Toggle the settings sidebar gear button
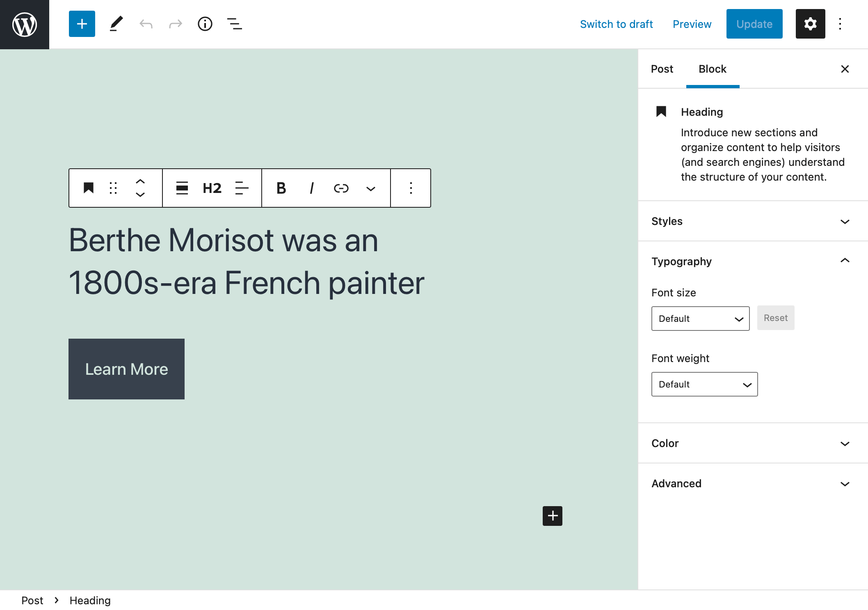The height and width of the screenshot is (610, 868). 810,24
